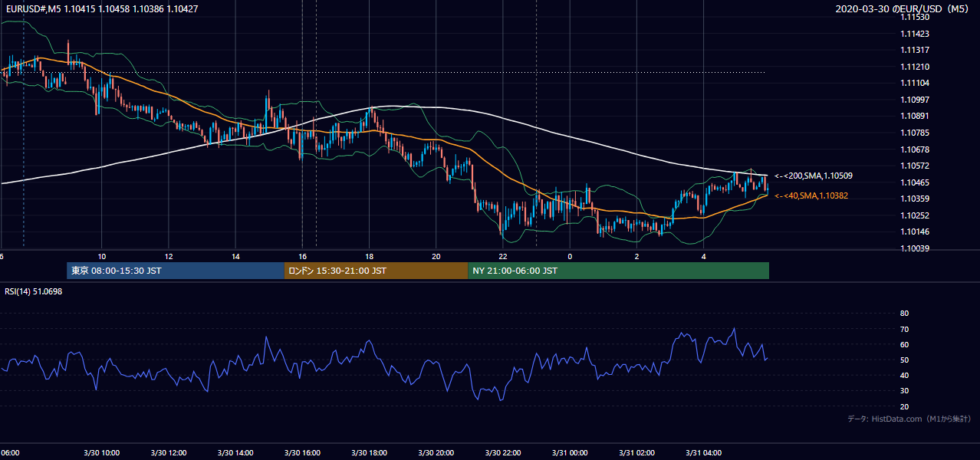The image size is (980, 460).
Task: Click the RSI scale value 80
Action: (904, 314)
